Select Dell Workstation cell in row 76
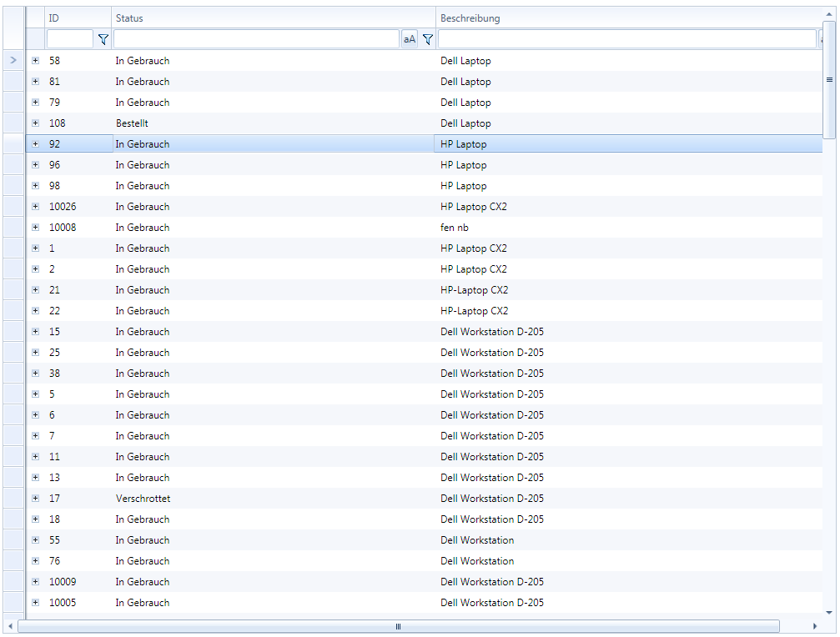The height and width of the screenshot is (637, 840). tap(629, 561)
